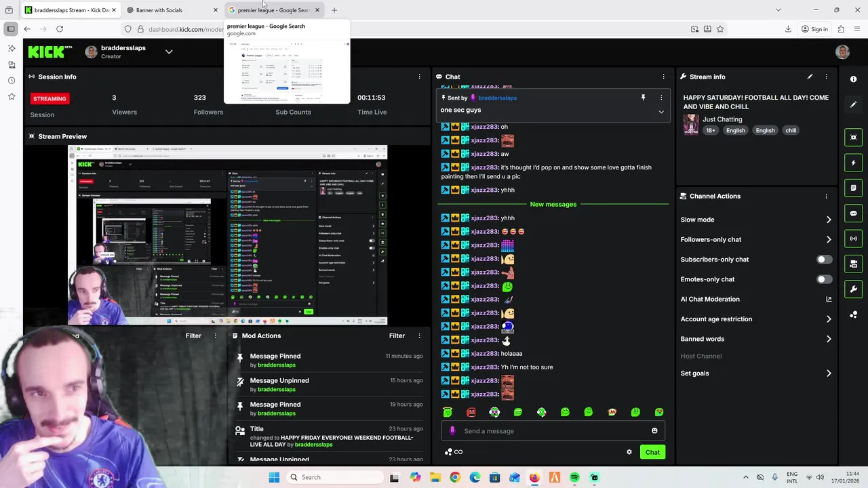Open Session Info panel options menu

(x=419, y=77)
